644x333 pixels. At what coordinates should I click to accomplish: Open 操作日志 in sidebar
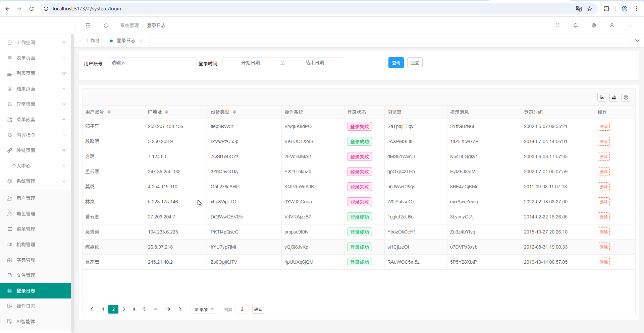(x=36, y=306)
